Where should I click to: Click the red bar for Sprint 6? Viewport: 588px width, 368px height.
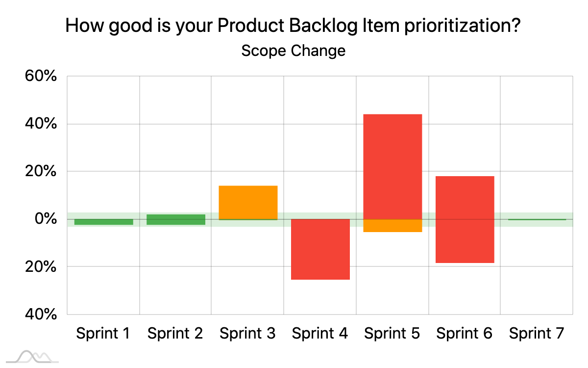tap(465, 219)
